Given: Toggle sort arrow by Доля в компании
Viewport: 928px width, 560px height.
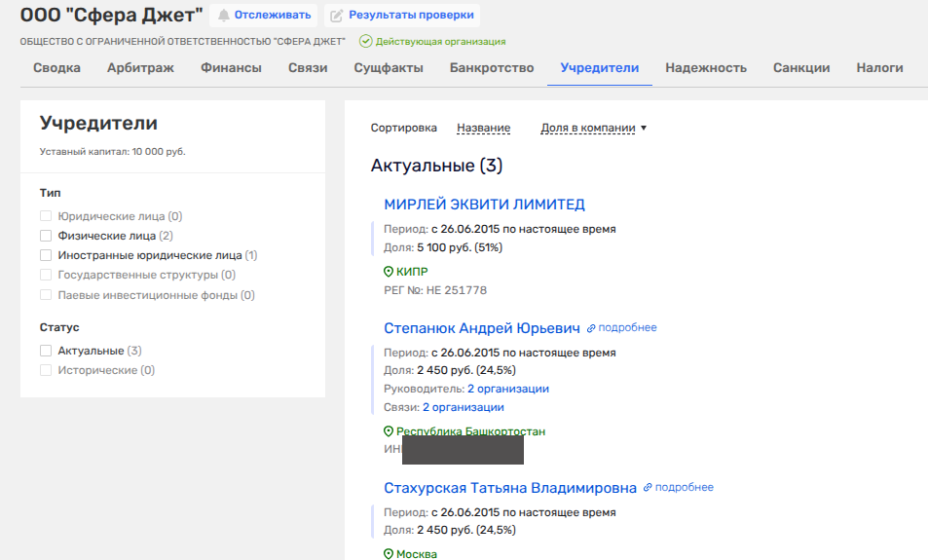Looking at the screenshot, I should [644, 128].
